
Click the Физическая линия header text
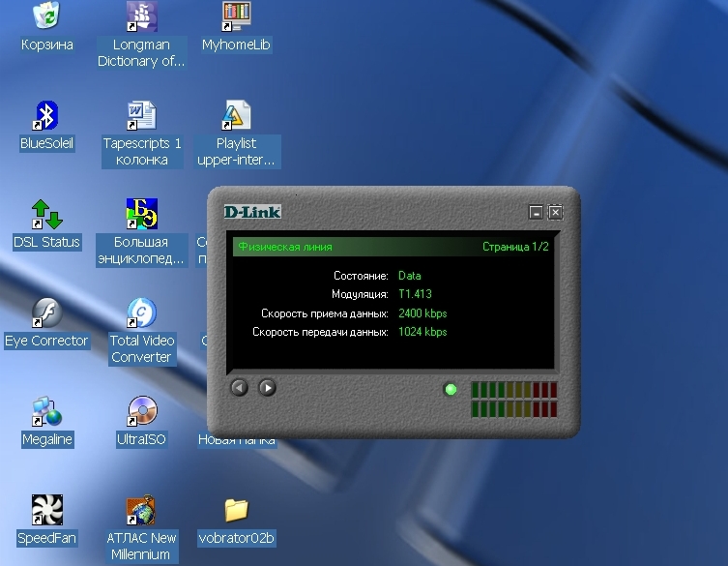point(285,247)
